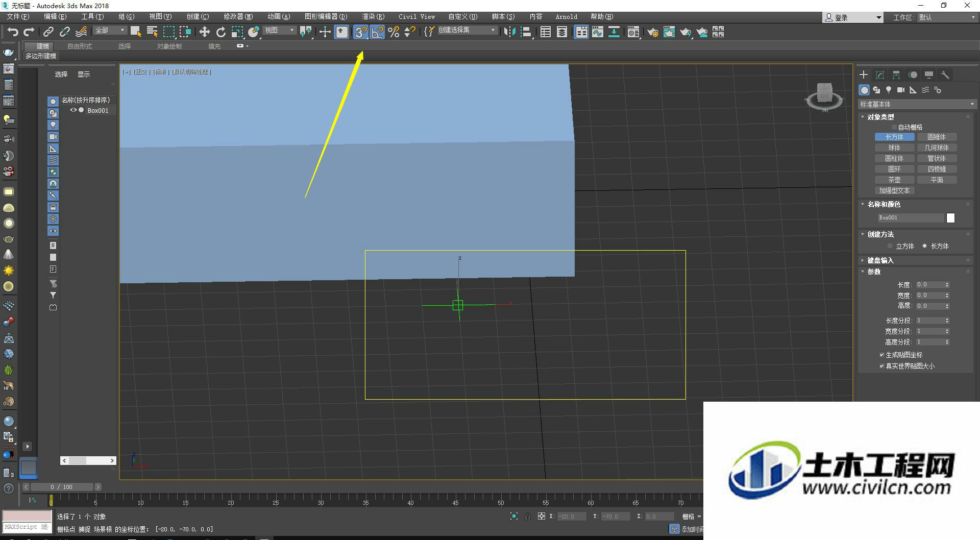Image resolution: width=980 pixels, height=540 pixels.
Task: Switch to the 对象绘制 ribbon tab
Action: point(169,46)
